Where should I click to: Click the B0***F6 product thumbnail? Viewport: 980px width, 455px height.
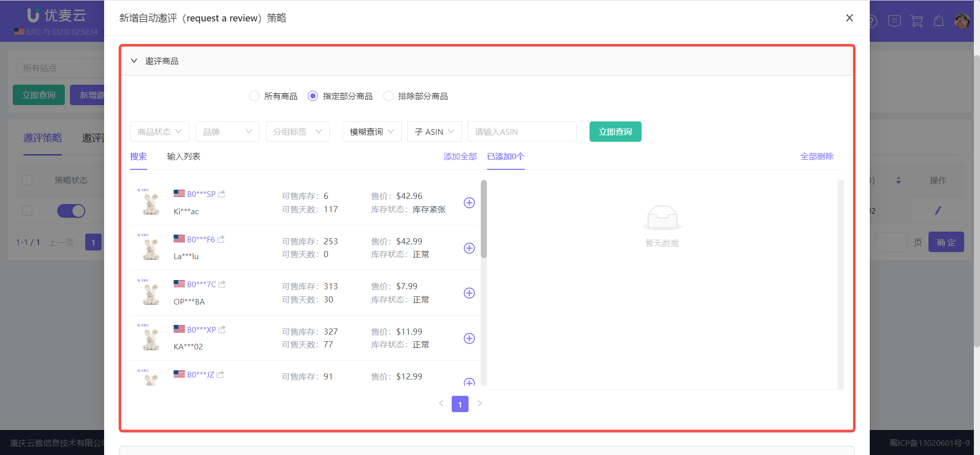[151, 247]
